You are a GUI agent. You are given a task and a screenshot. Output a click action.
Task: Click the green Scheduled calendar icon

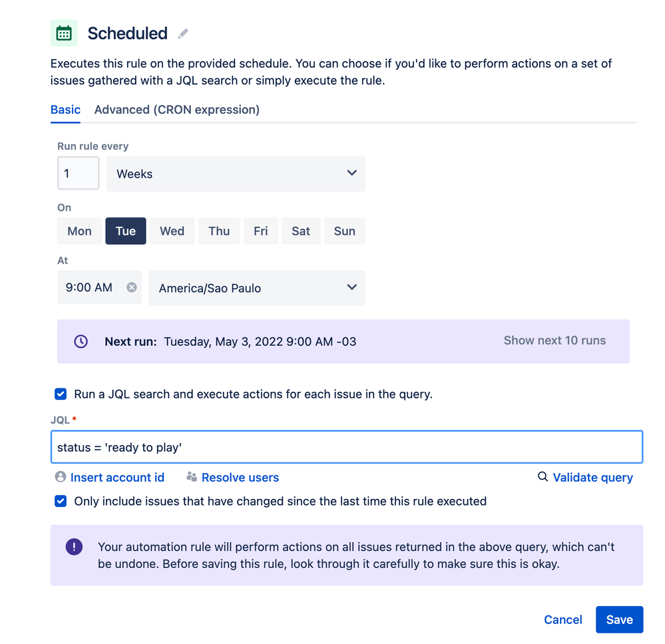[64, 33]
